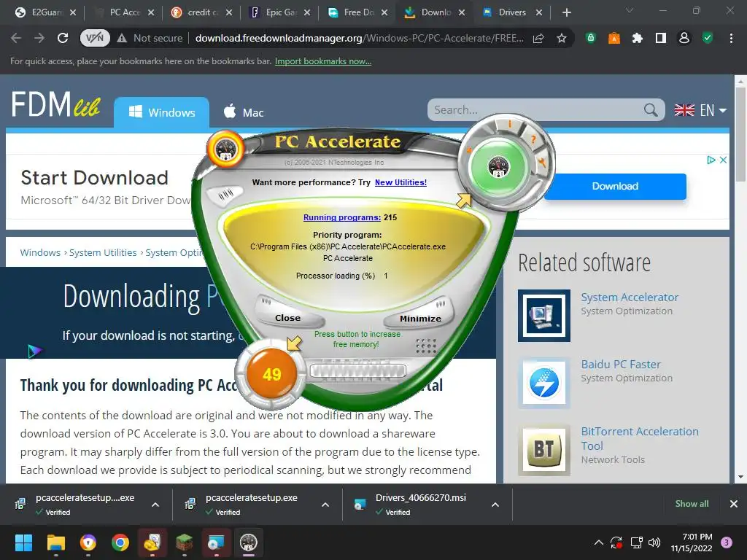Switch to the credit card browser tab
The image size is (747, 560).
pyautogui.click(x=203, y=12)
